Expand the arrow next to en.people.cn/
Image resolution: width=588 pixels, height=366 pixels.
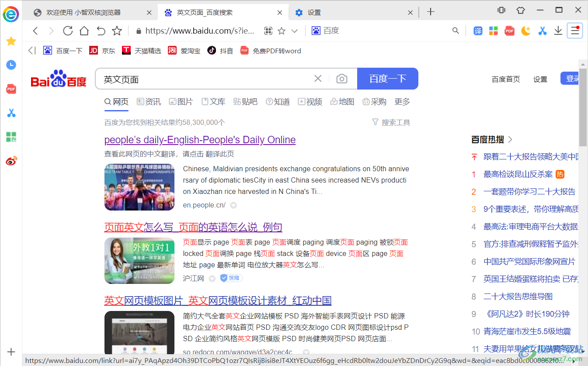(233, 205)
